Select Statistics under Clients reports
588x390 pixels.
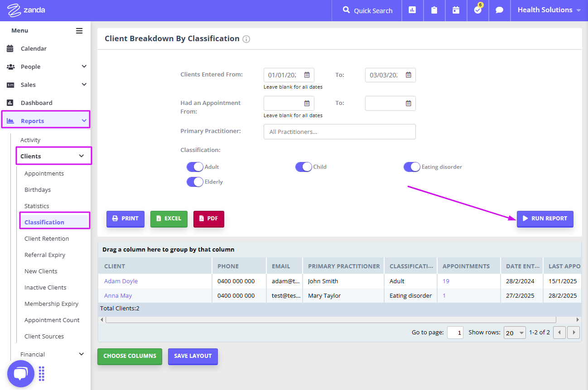[x=37, y=206]
